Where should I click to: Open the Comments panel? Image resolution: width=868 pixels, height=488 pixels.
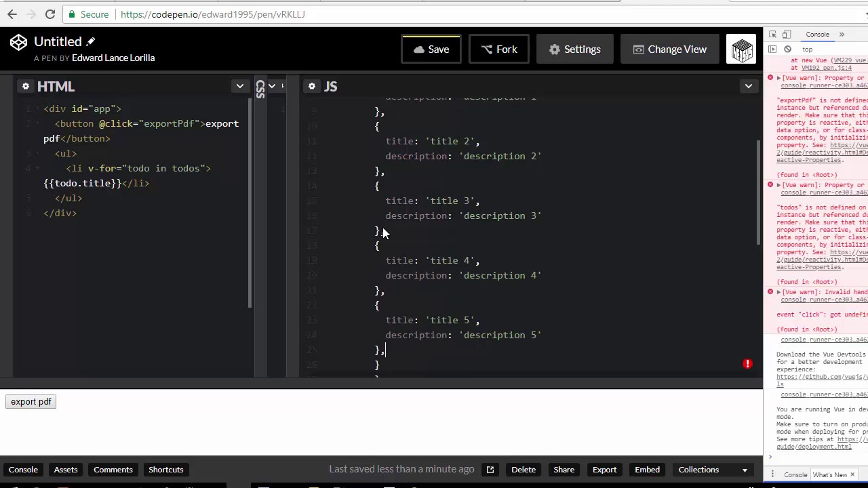[113, 470]
